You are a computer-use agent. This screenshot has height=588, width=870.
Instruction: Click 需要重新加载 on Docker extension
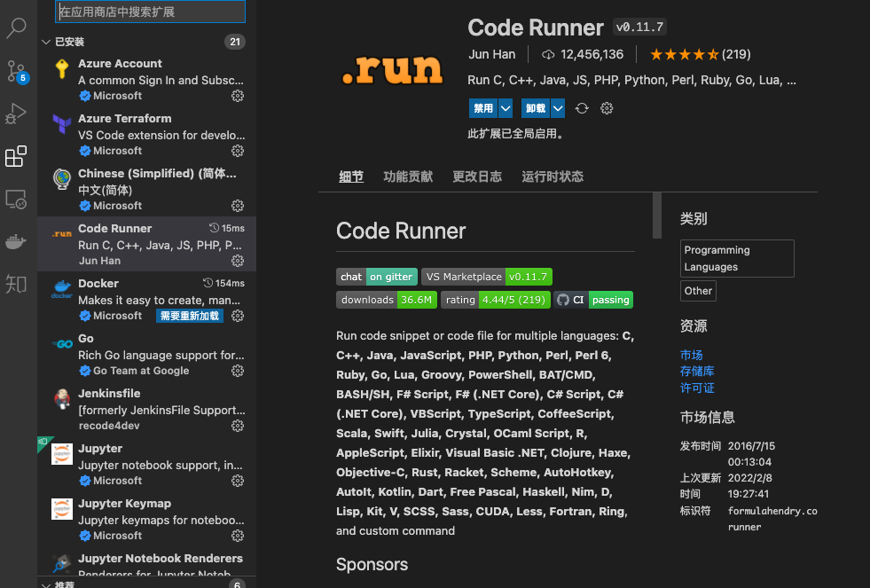[x=190, y=317]
